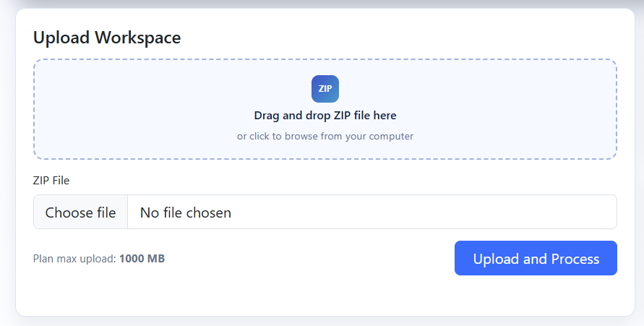Click 'Drag and drop ZIP file here' text
This screenshot has width=644, height=326.
coord(325,116)
